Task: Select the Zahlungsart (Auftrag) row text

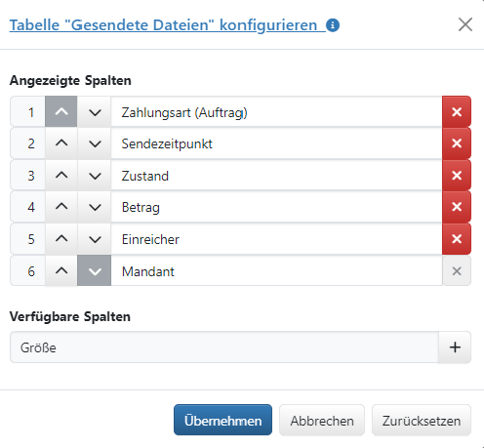Action: [x=184, y=112]
